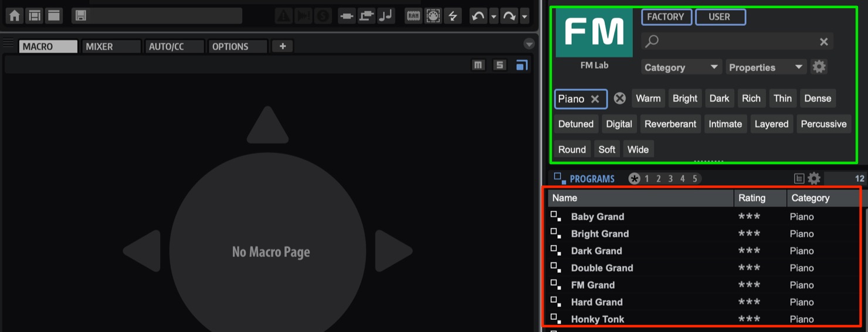This screenshot has width=868, height=332.
Task: Select the Digital tag
Action: [x=619, y=124]
